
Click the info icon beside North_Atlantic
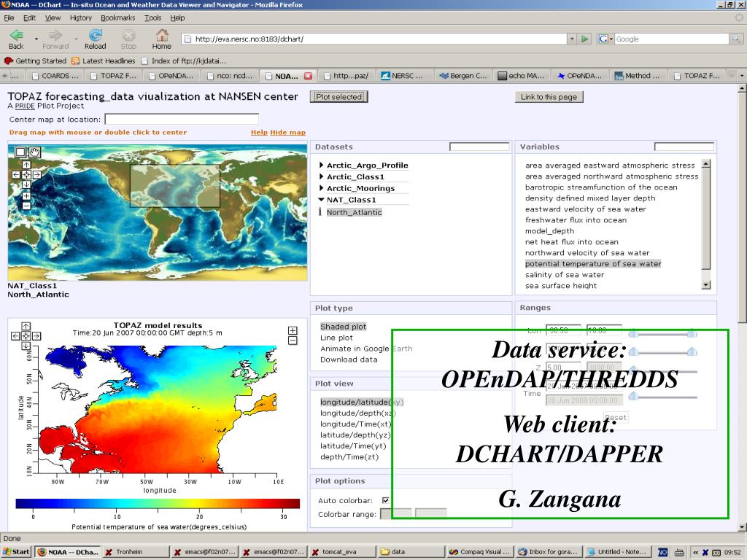point(320,212)
